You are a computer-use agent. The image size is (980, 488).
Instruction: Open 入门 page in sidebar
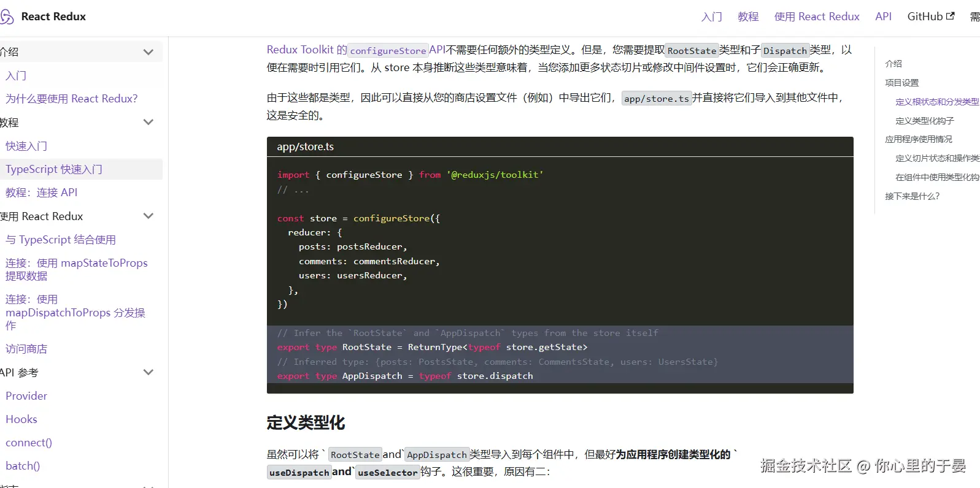click(16, 75)
